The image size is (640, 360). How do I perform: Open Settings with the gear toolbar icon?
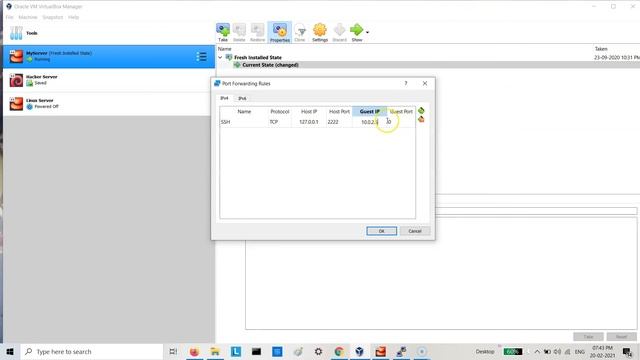[320, 32]
